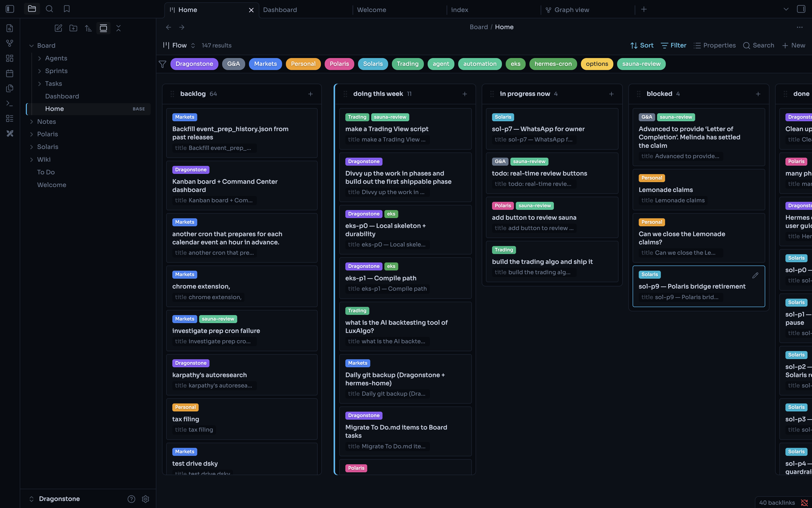Image resolution: width=812 pixels, height=508 pixels.
Task: Click the sync status icon beside backlinks
Action: [805, 503]
